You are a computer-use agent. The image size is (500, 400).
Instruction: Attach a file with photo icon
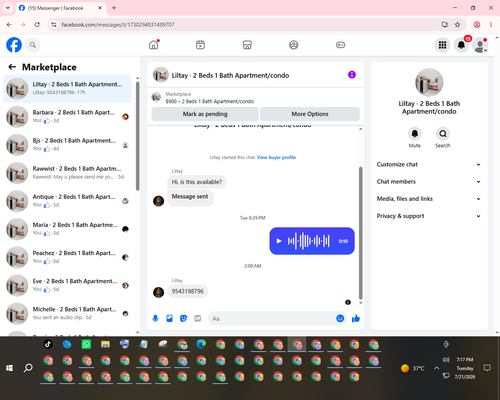point(169,318)
